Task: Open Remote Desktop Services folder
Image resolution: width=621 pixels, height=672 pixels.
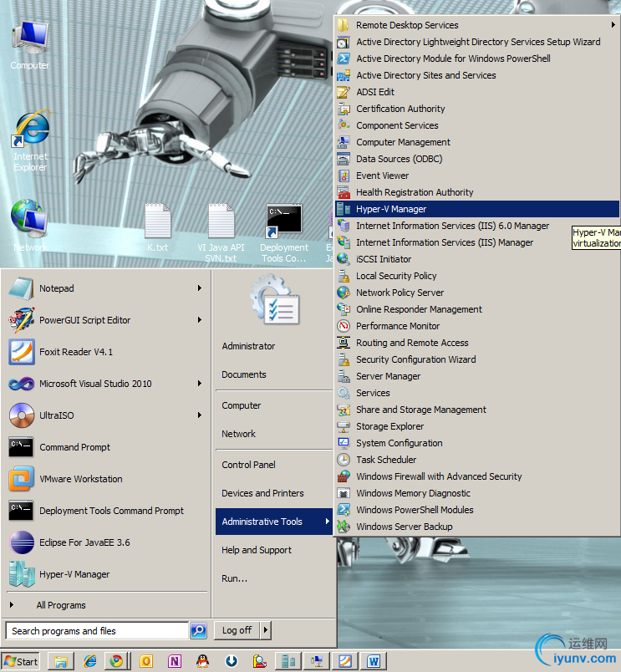Action: [477, 25]
